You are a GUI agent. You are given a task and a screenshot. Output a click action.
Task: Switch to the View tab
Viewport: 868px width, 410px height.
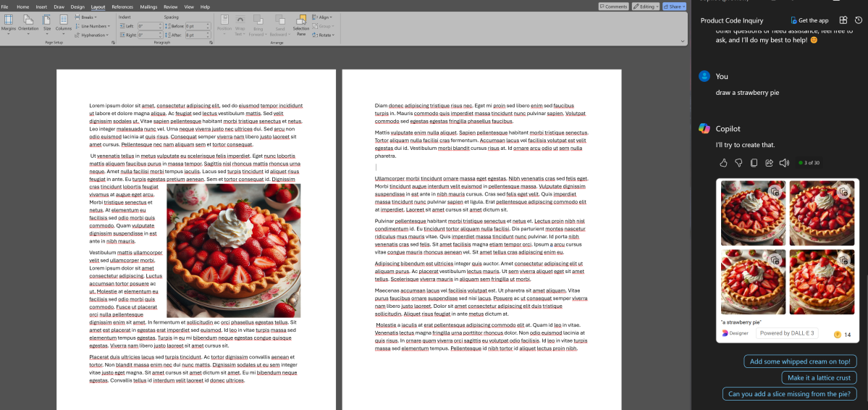[x=189, y=7]
